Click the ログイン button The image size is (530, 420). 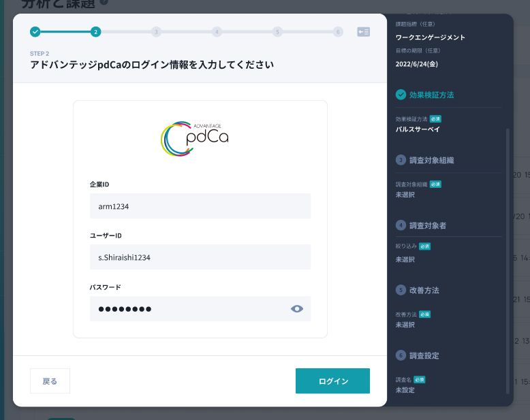point(332,381)
